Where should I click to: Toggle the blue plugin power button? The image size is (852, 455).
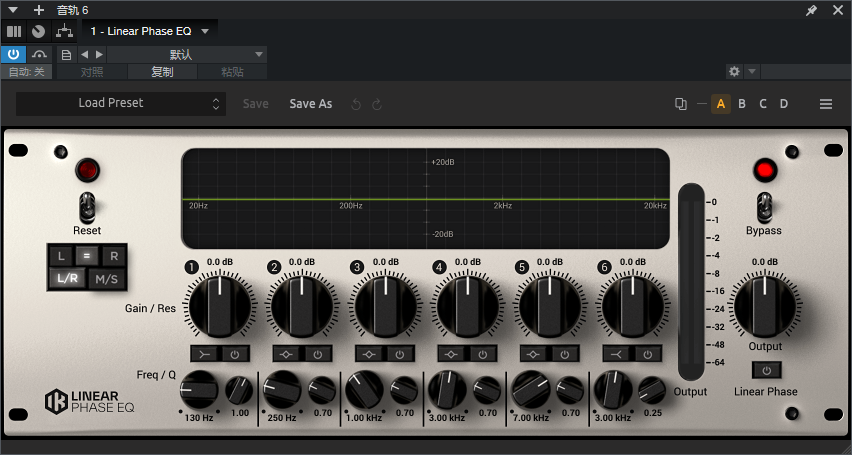point(13,54)
